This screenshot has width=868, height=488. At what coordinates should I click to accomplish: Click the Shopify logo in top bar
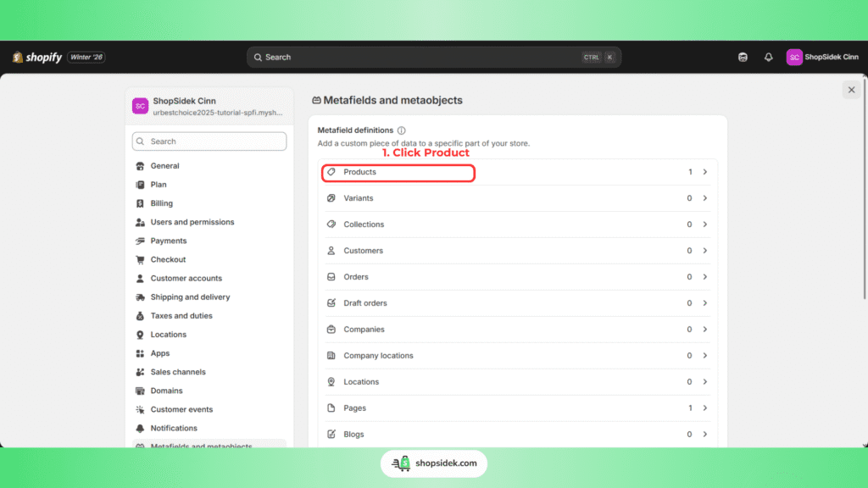tap(37, 58)
